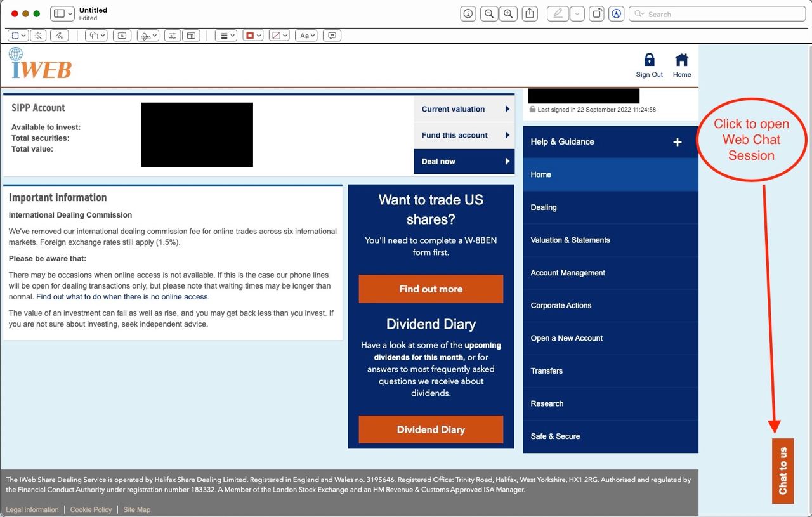Open the Legal information footer link
812x517 pixels.
point(32,509)
